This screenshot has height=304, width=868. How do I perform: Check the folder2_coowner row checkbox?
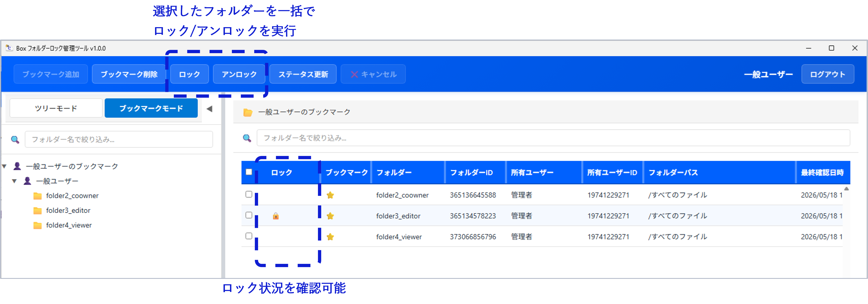pyautogui.click(x=249, y=194)
